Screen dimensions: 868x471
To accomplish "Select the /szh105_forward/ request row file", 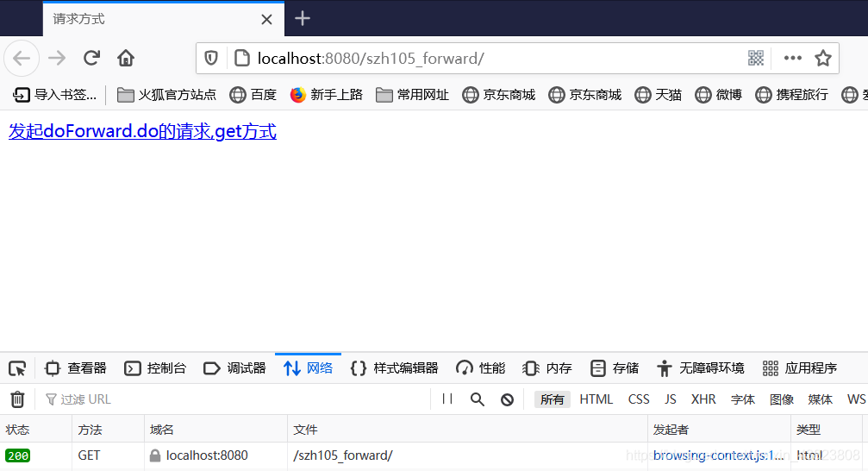I will 343,455.
